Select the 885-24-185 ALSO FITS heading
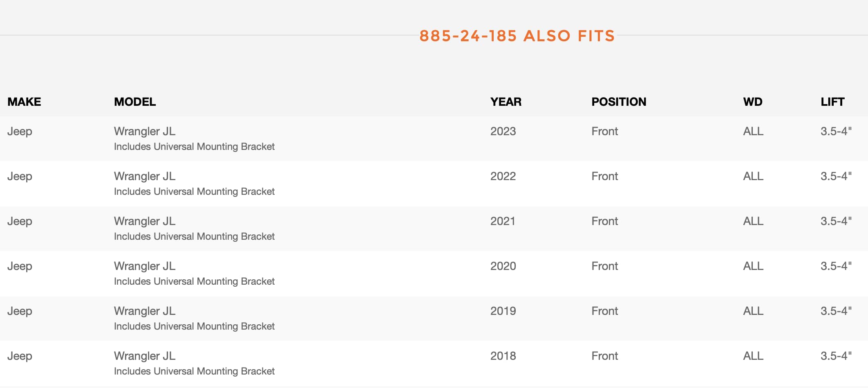Screen dimensions: 868x388 point(517,36)
